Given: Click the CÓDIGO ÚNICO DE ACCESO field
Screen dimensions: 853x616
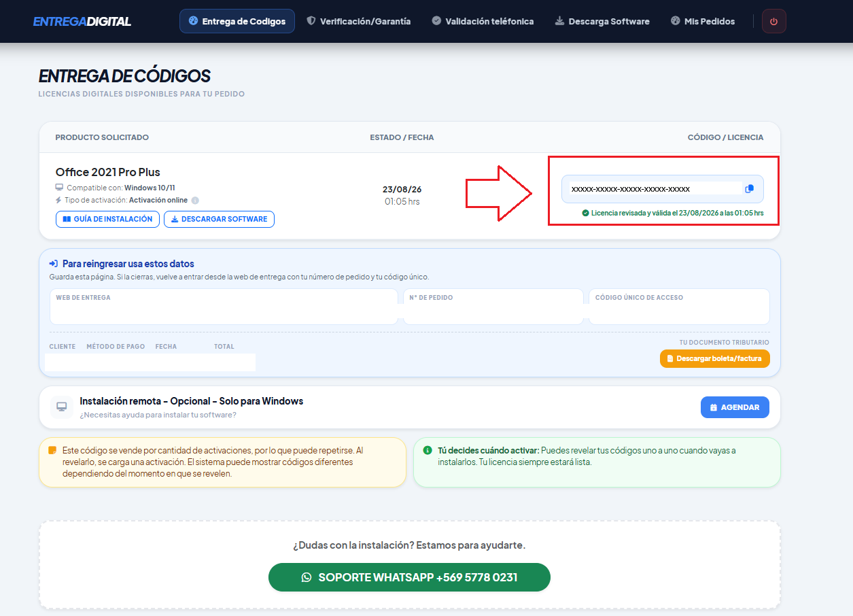Looking at the screenshot, I should (x=679, y=307).
